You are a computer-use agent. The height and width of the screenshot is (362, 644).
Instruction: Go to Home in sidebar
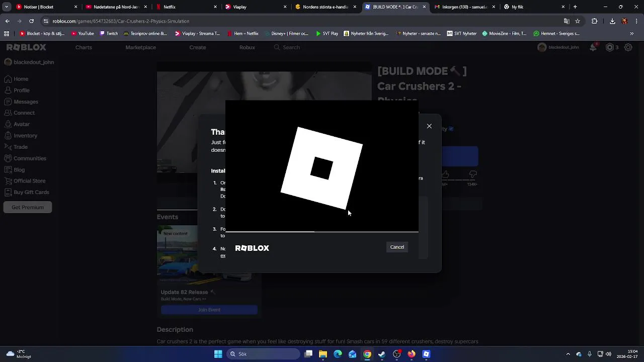16,79
